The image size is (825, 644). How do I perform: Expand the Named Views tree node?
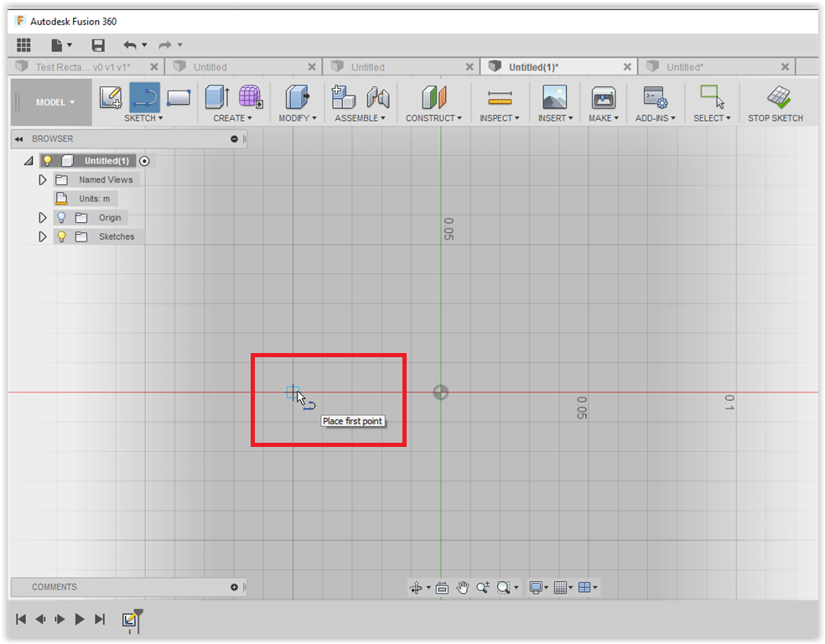[43, 179]
